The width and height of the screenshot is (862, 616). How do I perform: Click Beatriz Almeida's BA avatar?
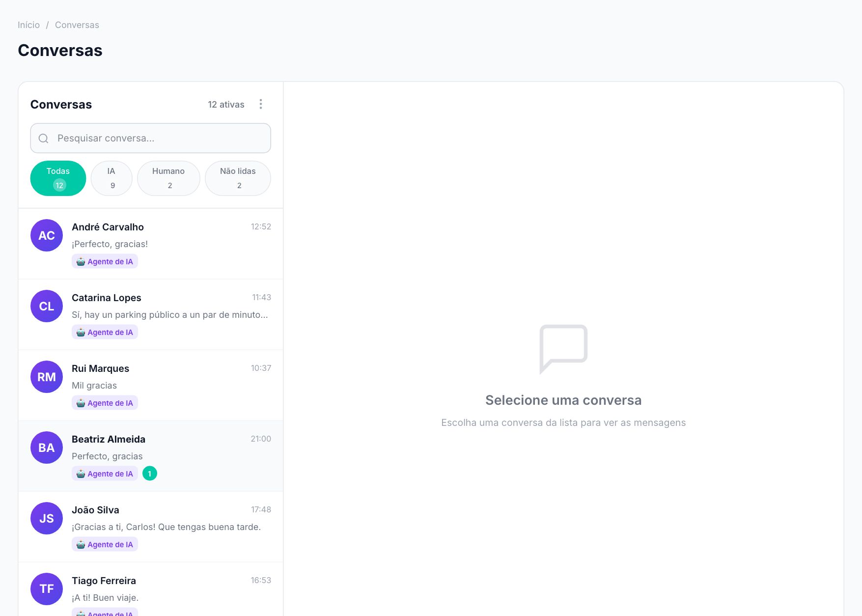(x=47, y=448)
